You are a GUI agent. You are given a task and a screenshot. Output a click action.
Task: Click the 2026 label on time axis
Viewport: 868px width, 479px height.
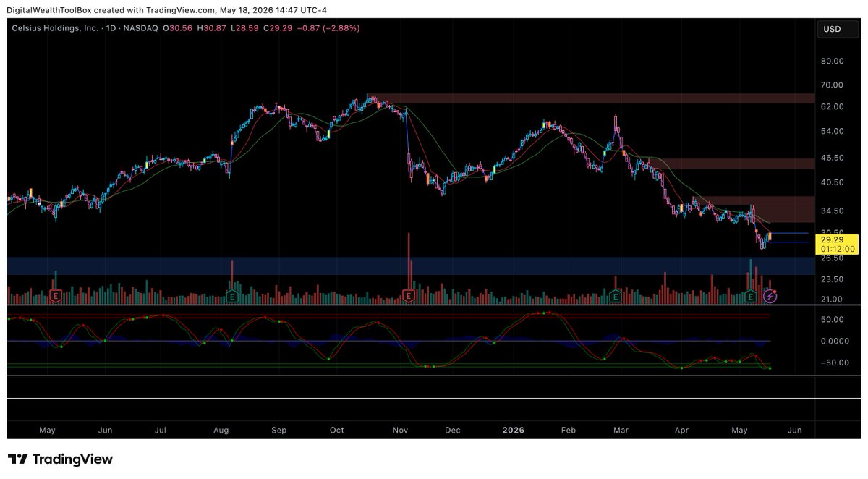pos(514,431)
